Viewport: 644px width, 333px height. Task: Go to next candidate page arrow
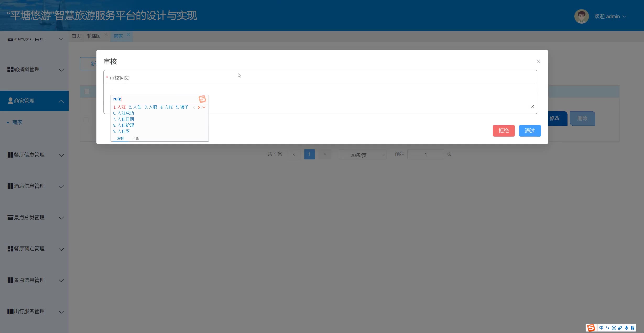[x=199, y=107]
